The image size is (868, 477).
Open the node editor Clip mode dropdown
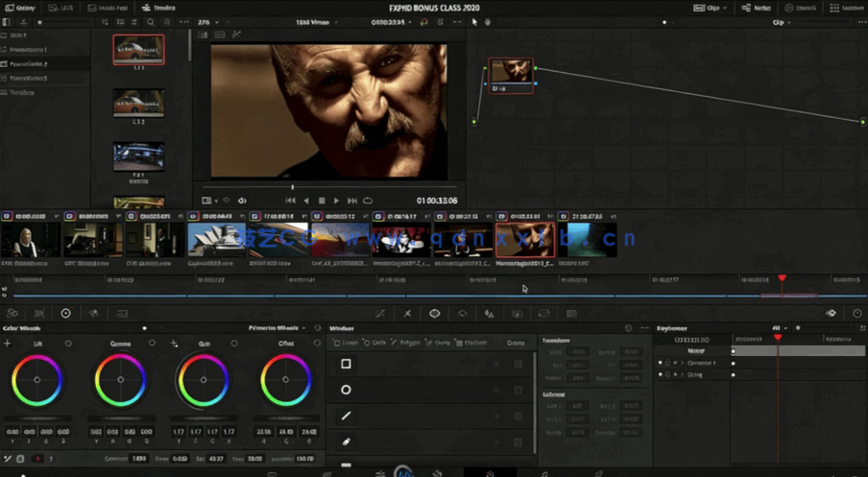tap(782, 22)
